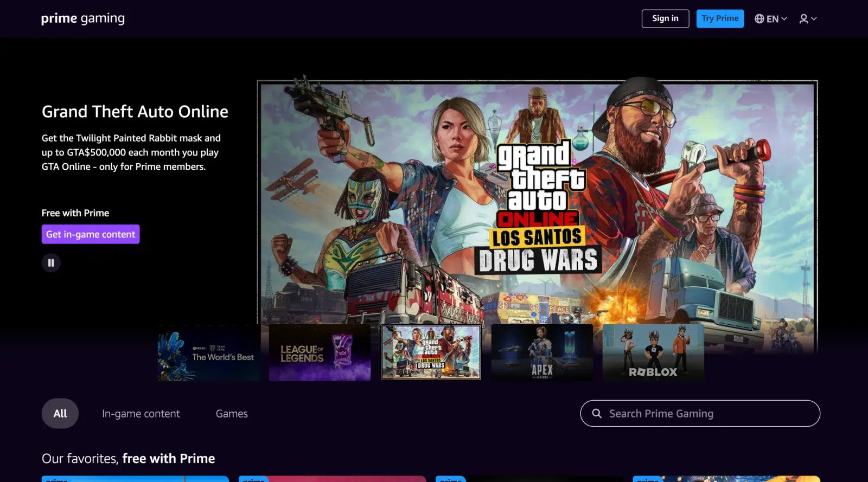Select the GTA Online Drug Wars thumbnail
This screenshot has height=482, width=868.
pos(431,352)
